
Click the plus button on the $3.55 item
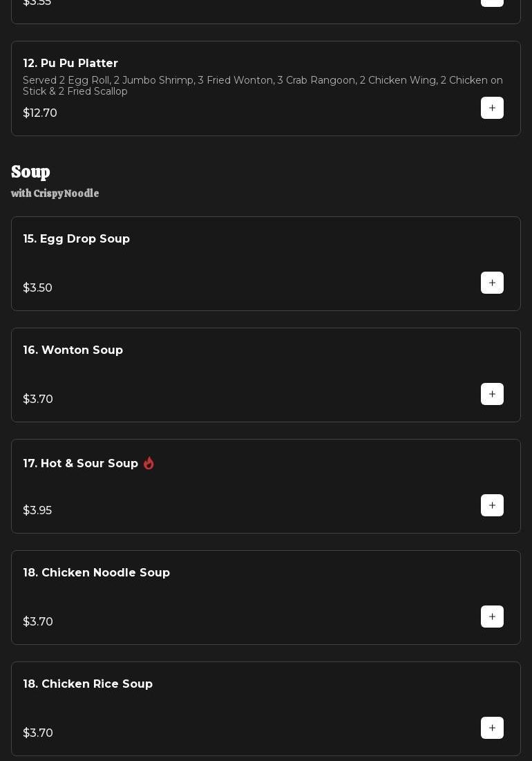coord(492,2)
